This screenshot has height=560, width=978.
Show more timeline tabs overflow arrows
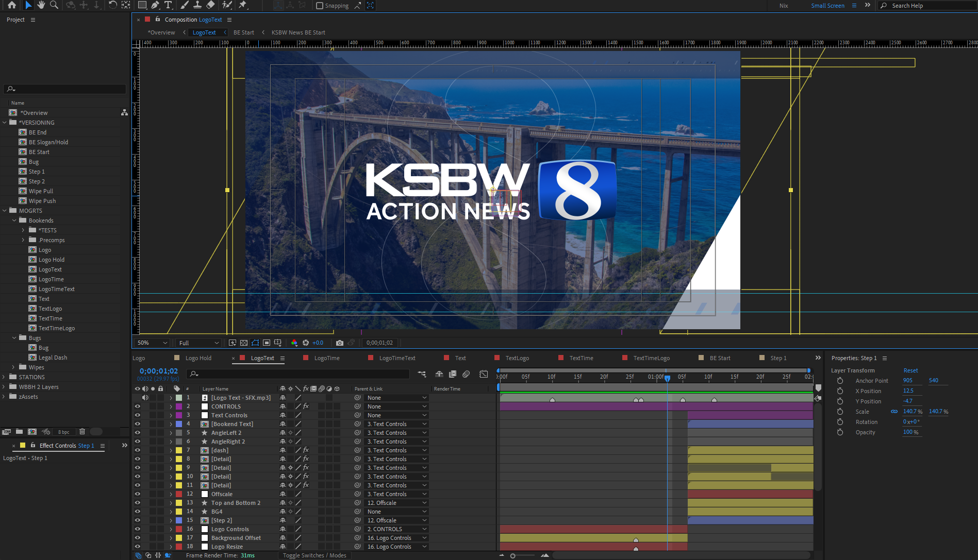818,358
